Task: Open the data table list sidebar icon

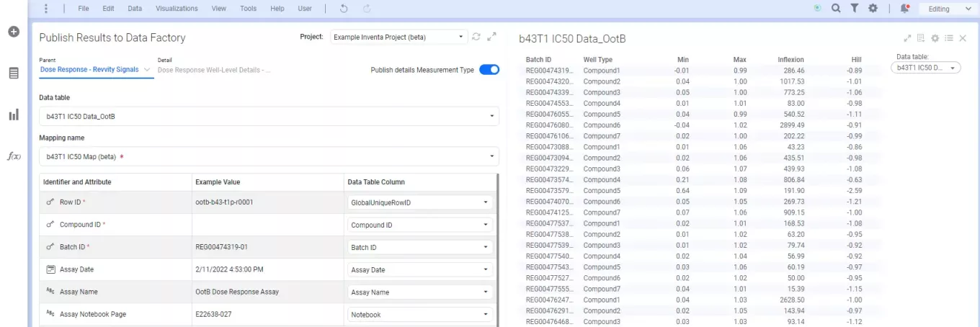Action: (13, 73)
